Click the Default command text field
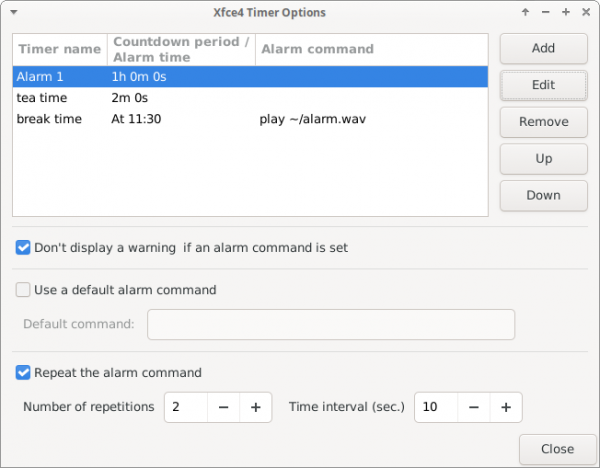 click(331, 325)
